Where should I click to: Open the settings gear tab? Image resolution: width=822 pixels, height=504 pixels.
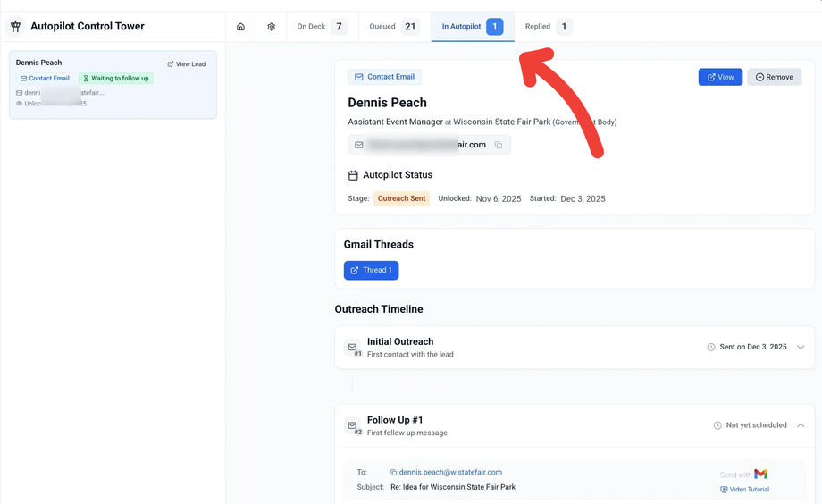click(x=272, y=27)
